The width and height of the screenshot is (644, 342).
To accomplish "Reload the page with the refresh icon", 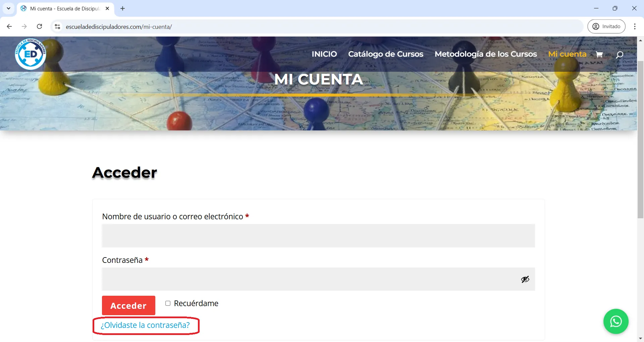I will pos(40,26).
